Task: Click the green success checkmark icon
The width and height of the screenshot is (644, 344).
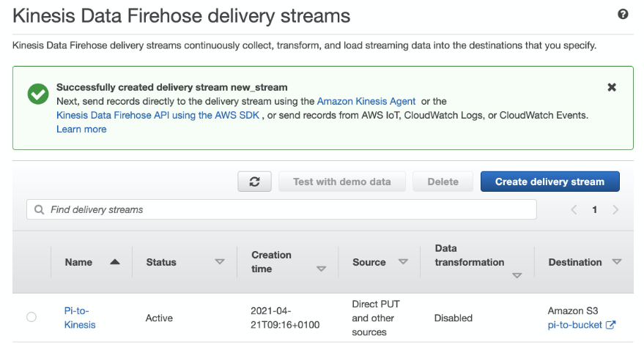Action: 37,94
